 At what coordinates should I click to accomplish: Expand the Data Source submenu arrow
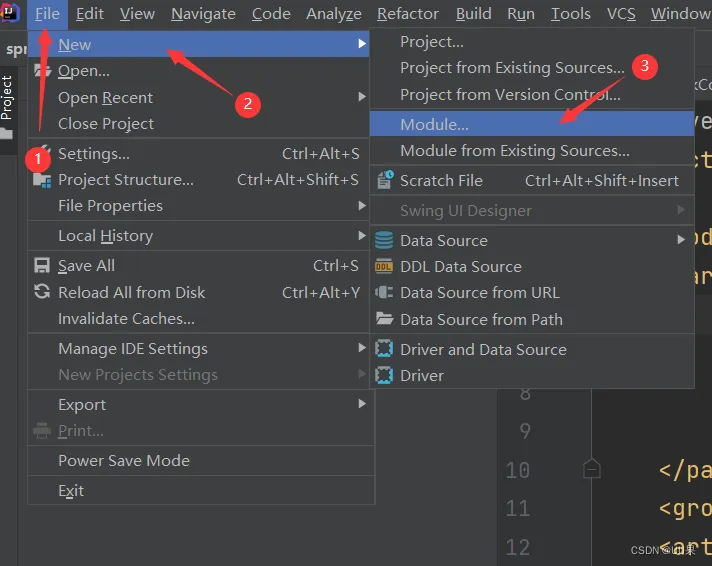[x=681, y=239]
